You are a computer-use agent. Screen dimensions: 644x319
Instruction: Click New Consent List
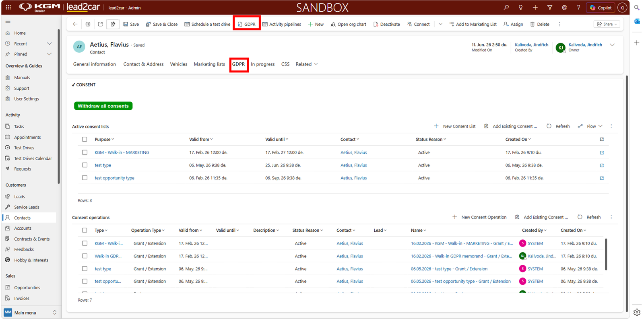455,126
